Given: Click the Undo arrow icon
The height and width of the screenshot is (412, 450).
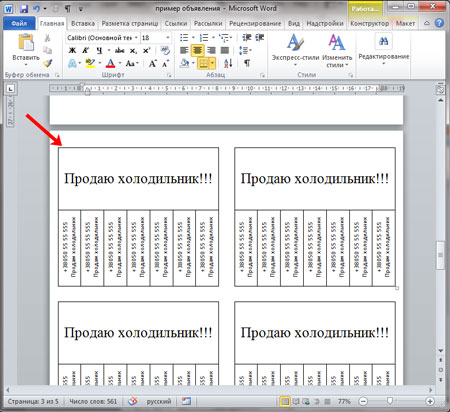Looking at the screenshot, I should 36,8.
